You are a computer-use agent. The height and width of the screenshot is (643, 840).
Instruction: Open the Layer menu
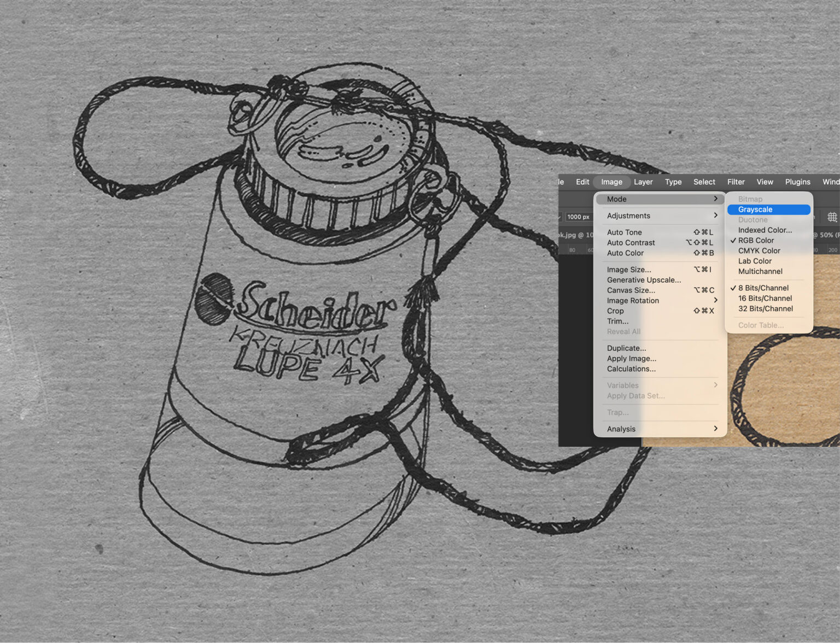pos(643,182)
